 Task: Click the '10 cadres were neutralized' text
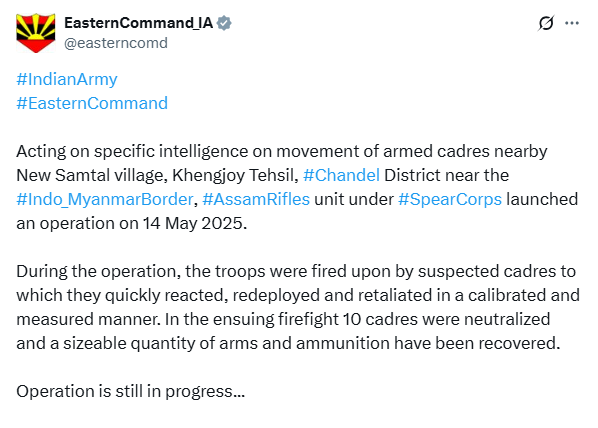(446, 319)
